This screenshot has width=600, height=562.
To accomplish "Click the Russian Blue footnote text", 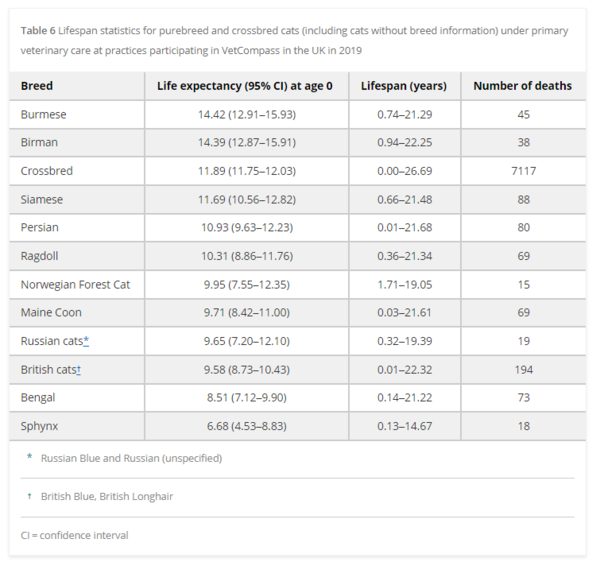I will (131, 458).
